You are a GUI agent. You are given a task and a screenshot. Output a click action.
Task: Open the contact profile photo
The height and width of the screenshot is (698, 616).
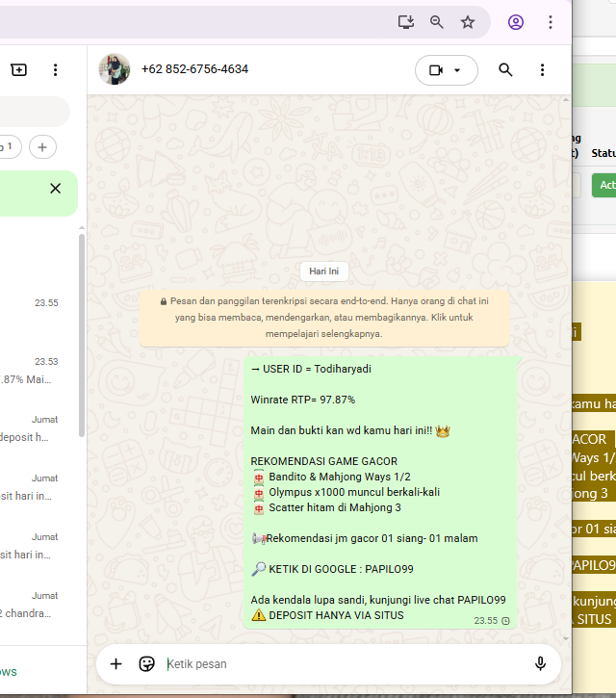pos(115,69)
